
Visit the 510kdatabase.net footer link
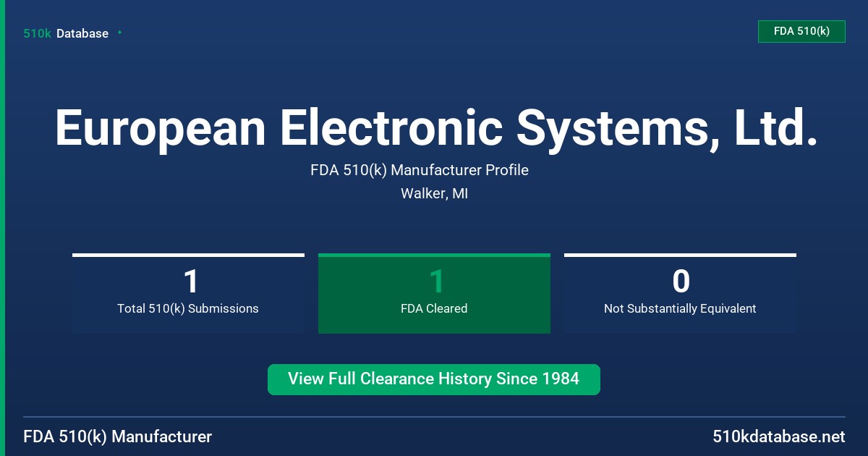click(778, 436)
